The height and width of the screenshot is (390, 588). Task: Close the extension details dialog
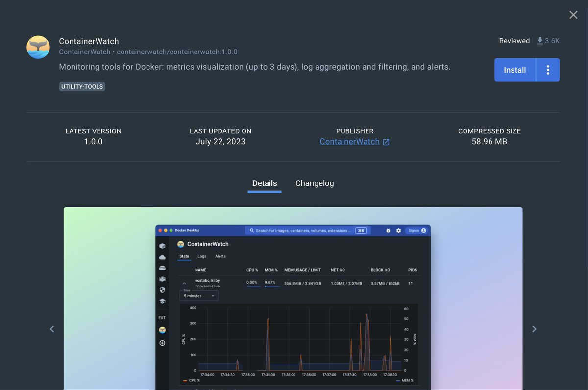pyautogui.click(x=573, y=15)
